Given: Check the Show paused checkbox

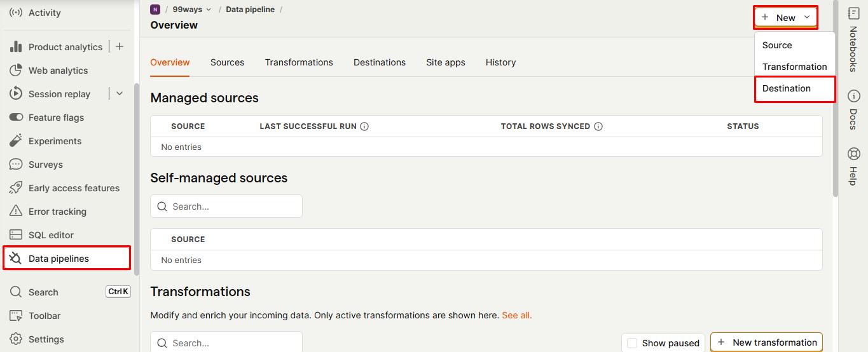Looking at the screenshot, I should 632,343.
